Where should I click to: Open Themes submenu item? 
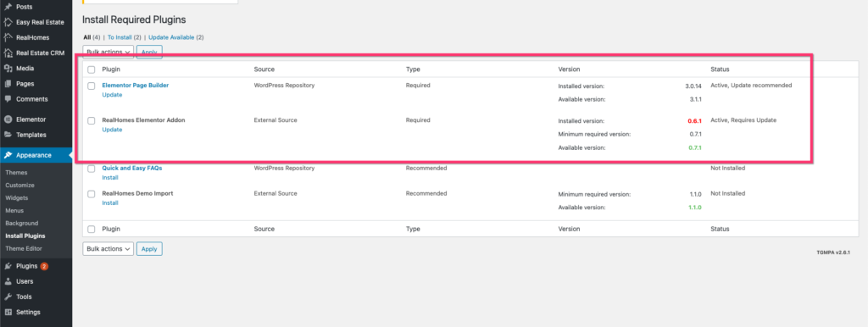tap(17, 173)
